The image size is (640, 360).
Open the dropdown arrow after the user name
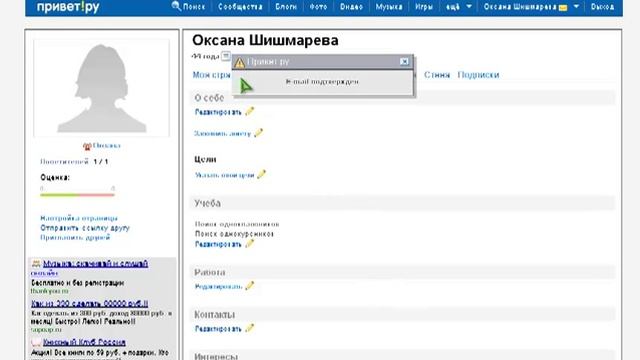pyautogui.click(x=576, y=7)
